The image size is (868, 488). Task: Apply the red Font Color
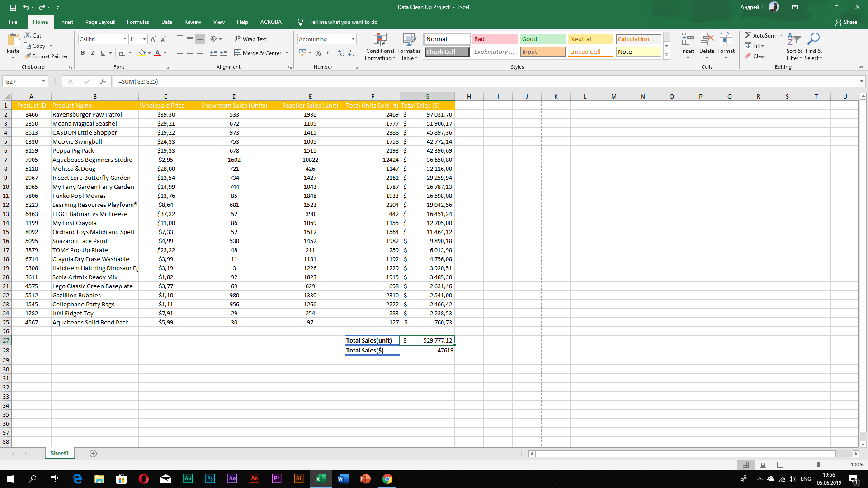click(157, 53)
